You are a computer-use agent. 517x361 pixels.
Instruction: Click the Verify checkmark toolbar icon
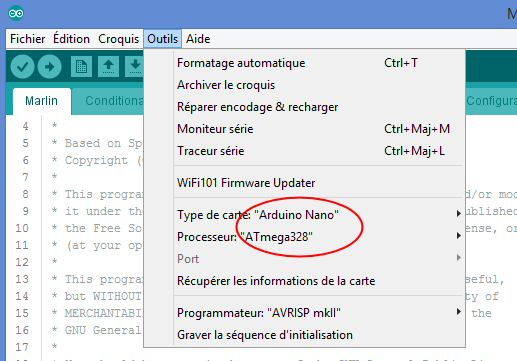click(22, 67)
